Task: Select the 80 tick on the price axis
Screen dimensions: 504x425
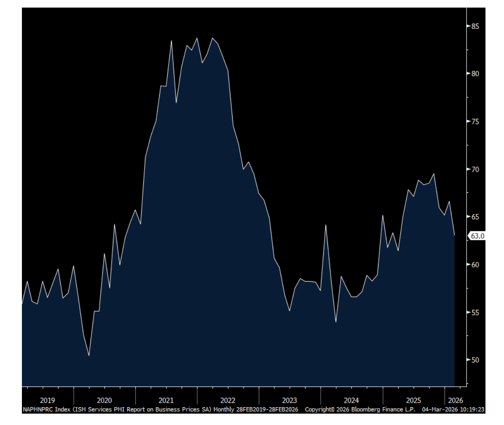Action: click(x=475, y=74)
